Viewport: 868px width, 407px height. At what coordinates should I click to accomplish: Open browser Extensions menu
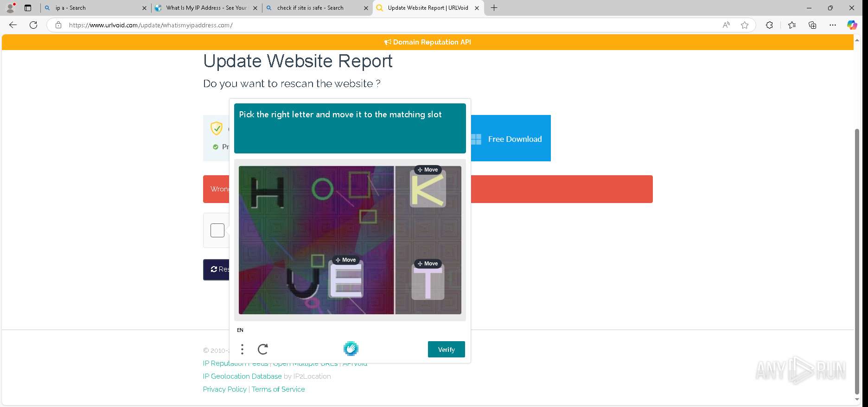(769, 25)
